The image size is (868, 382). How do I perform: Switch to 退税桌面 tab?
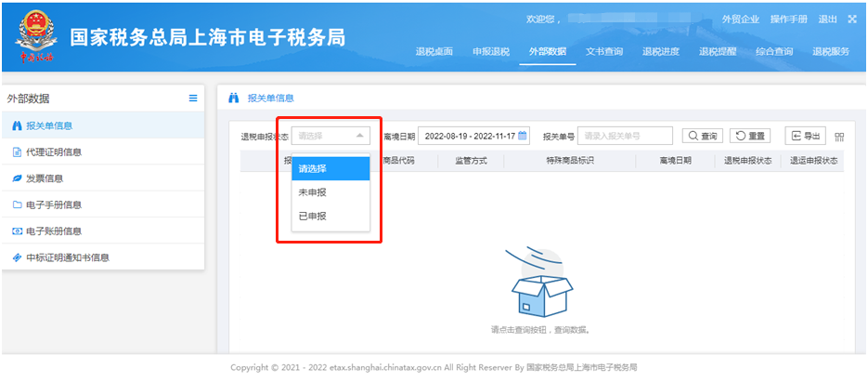click(x=434, y=51)
